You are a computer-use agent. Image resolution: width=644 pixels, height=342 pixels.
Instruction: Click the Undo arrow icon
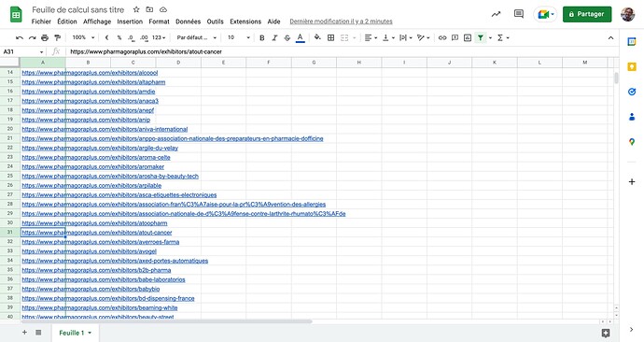click(x=20, y=37)
